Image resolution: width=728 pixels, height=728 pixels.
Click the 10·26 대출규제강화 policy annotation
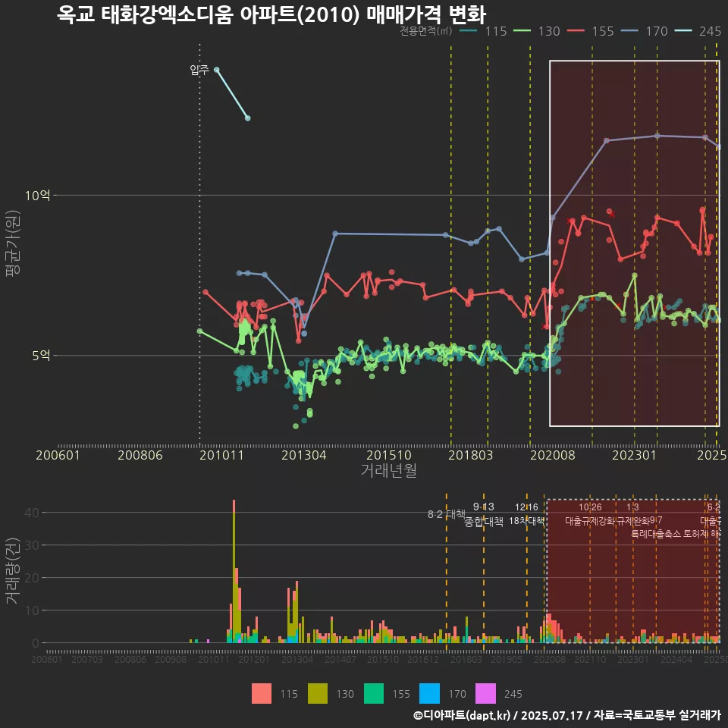(590, 514)
